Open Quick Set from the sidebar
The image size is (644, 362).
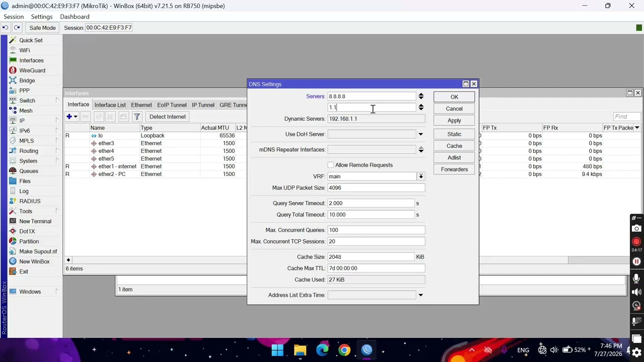(31, 40)
